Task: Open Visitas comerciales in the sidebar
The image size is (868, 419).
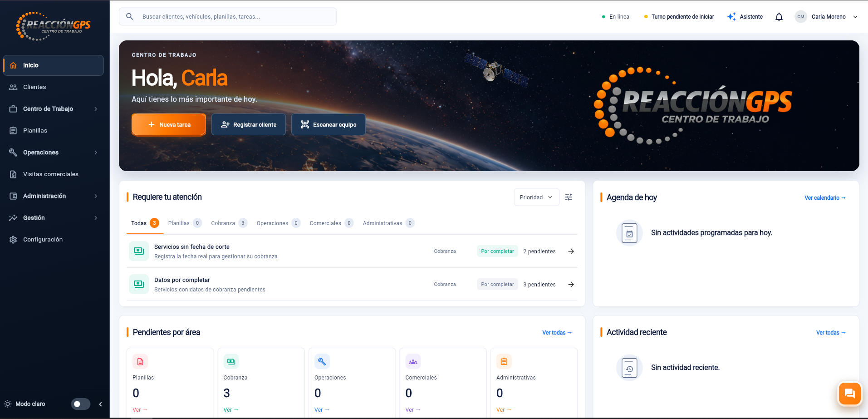Action: 54,174
